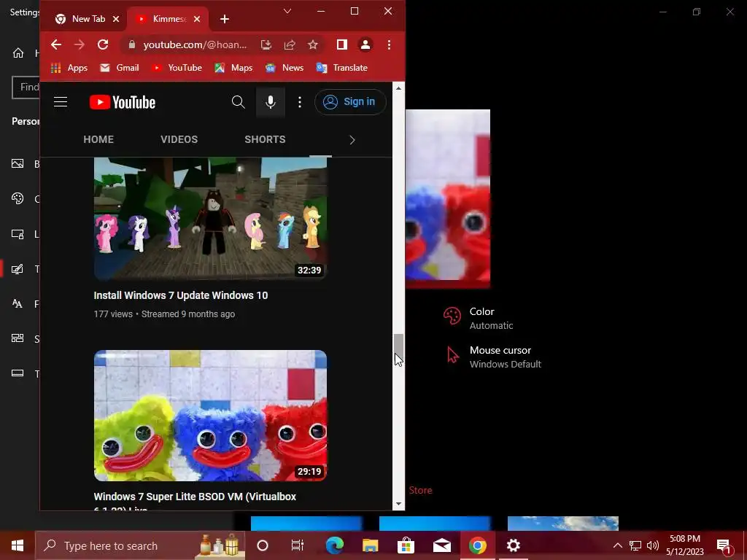The image size is (747, 560).
Task: Open Chrome side panel icon
Action: [x=341, y=44]
